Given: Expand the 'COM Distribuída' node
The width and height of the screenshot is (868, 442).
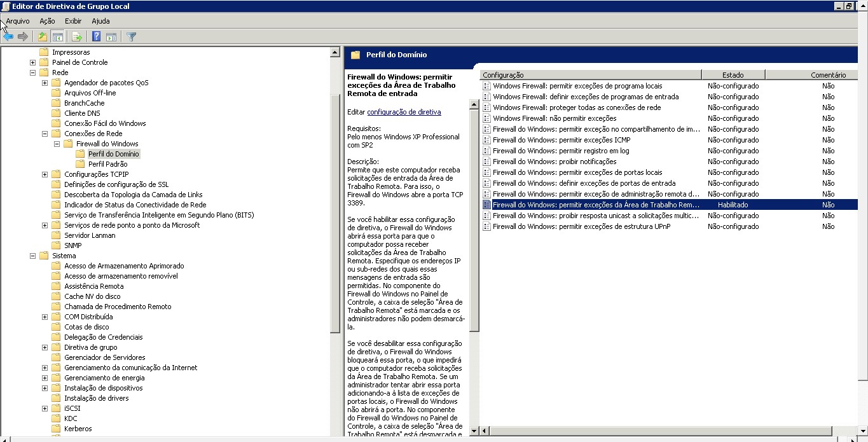Looking at the screenshot, I should tap(45, 317).
